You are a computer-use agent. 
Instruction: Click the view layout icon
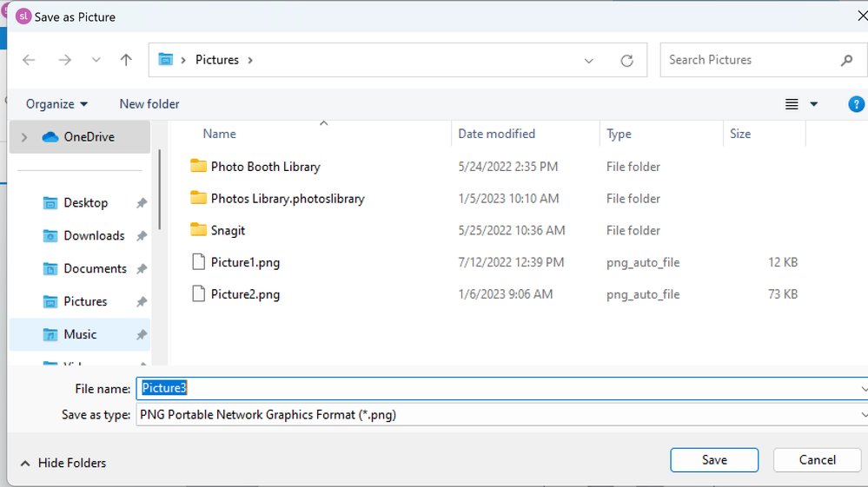(792, 104)
